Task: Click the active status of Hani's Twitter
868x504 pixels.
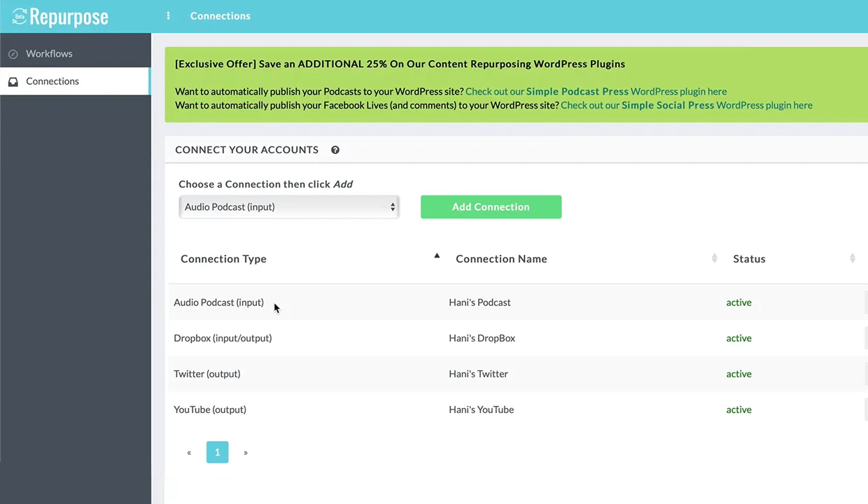Action: pyautogui.click(x=738, y=374)
